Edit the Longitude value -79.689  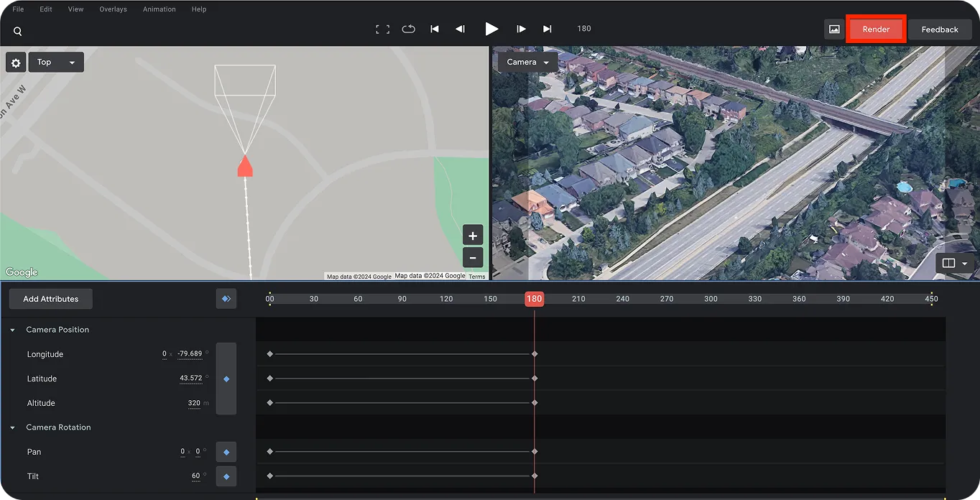pyautogui.click(x=190, y=354)
